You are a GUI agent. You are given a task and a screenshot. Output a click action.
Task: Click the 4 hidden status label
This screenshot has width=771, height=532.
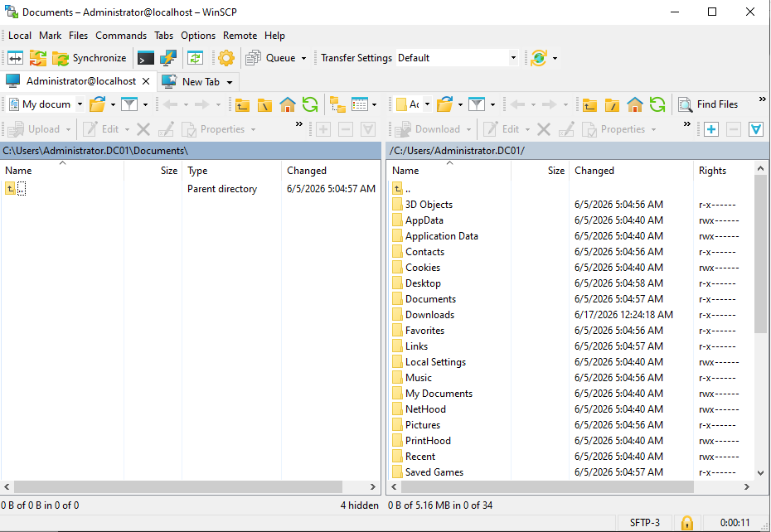pos(360,505)
